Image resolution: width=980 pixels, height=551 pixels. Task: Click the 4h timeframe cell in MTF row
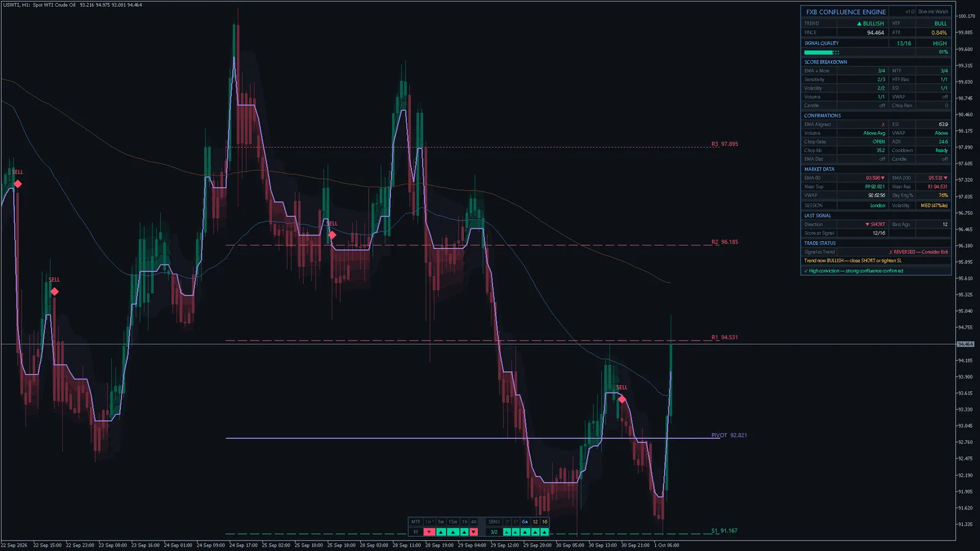tap(473, 522)
